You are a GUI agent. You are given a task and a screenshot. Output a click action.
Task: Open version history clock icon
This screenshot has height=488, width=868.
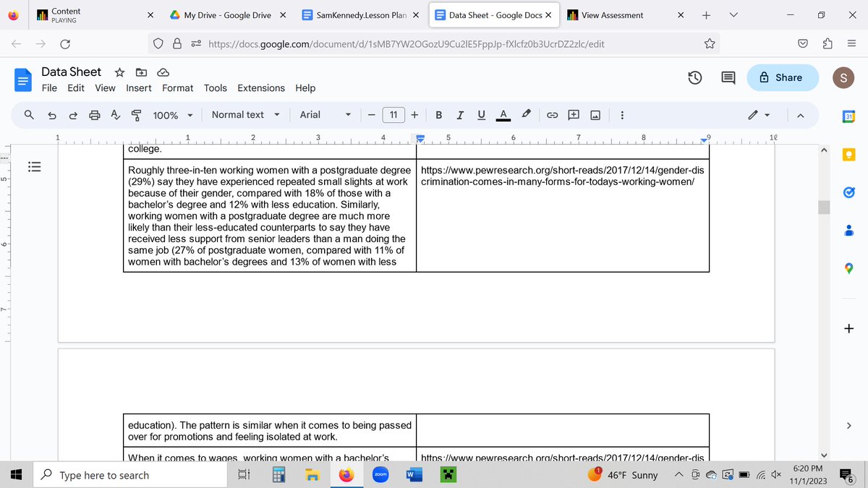[695, 77]
